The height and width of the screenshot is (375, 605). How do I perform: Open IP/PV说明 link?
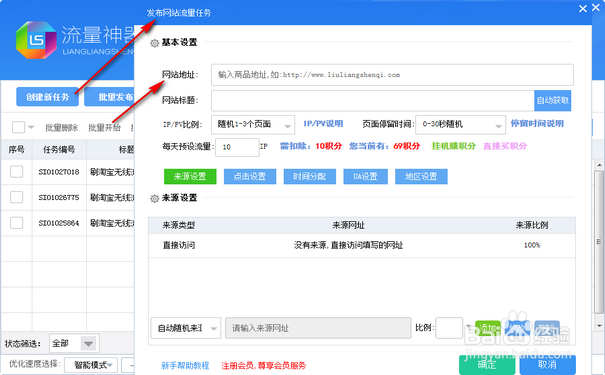(x=323, y=124)
